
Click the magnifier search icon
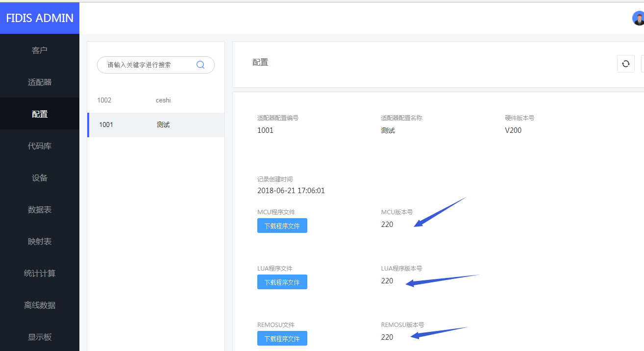point(200,65)
